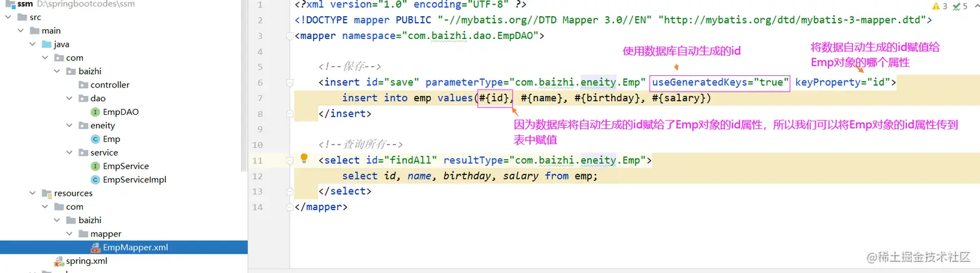Select EmpDAO in the project tree

point(121,112)
